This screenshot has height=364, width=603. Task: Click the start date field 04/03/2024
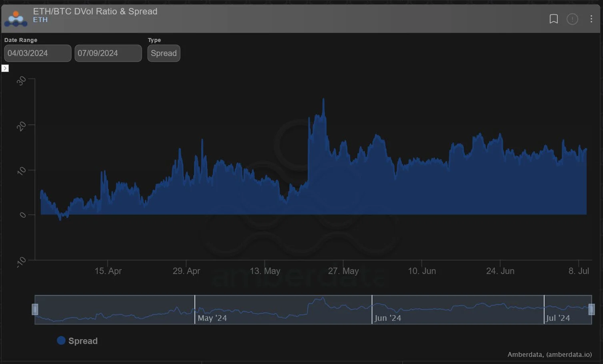tap(38, 53)
